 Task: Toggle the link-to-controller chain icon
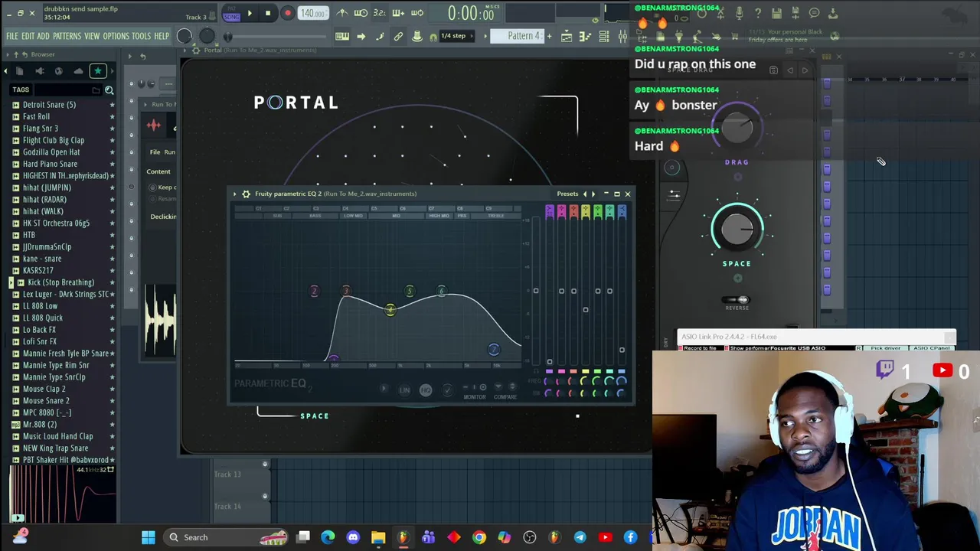(x=398, y=36)
